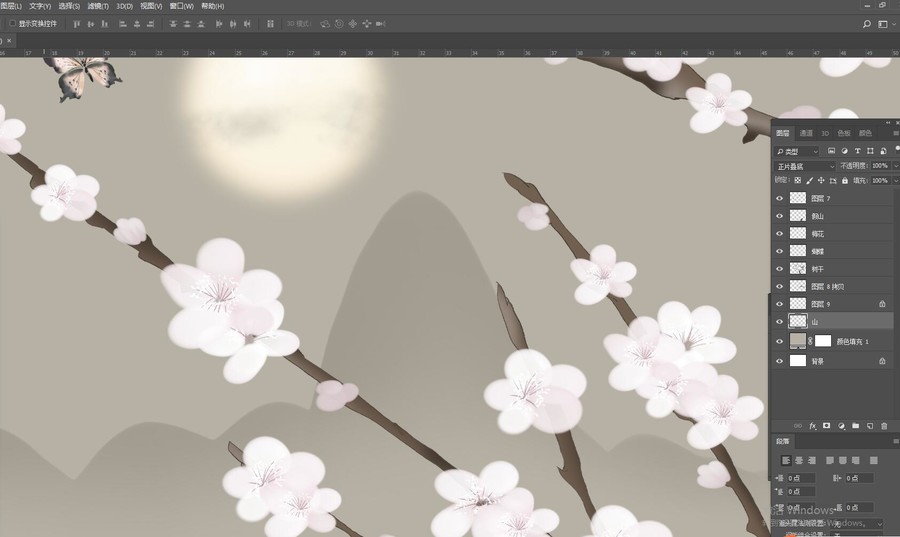Screen dimensions: 900x537
Task: Select the 3D pan object icon
Action: pos(352,24)
